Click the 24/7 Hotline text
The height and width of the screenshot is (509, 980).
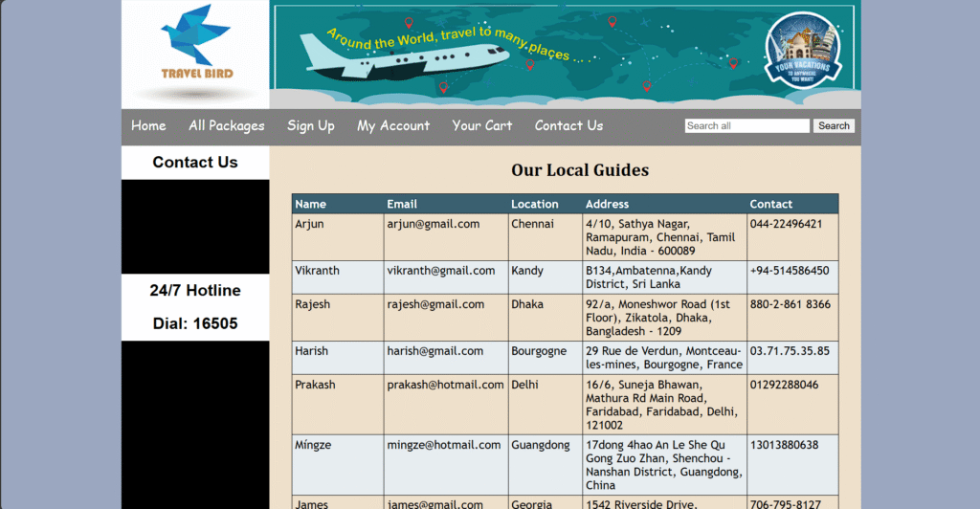click(x=195, y=291)
